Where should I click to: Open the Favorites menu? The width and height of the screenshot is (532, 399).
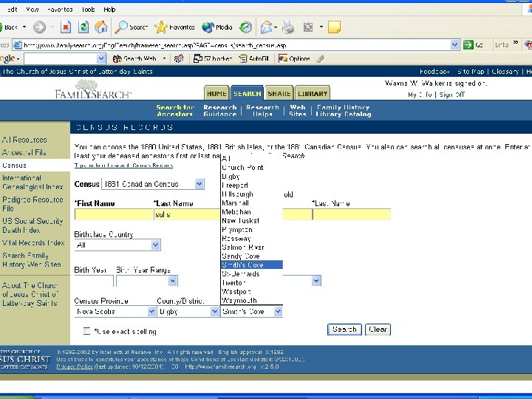click(60, 10)
